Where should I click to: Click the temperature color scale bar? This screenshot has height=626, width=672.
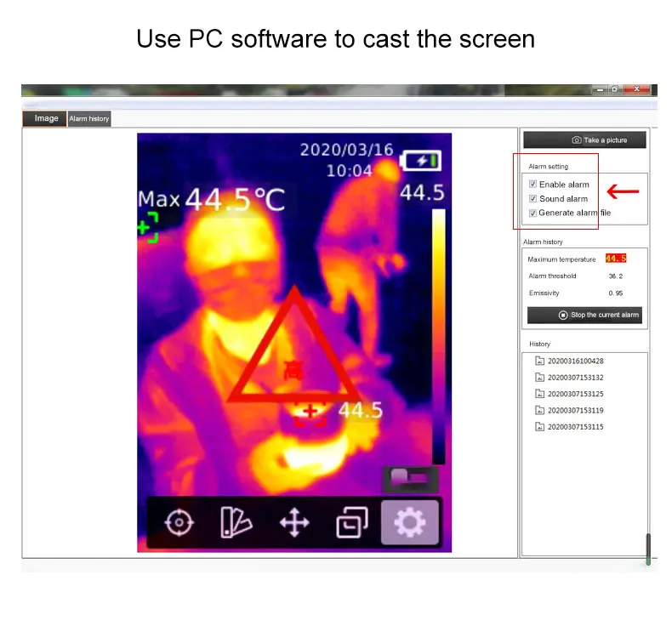coord(438,336)
